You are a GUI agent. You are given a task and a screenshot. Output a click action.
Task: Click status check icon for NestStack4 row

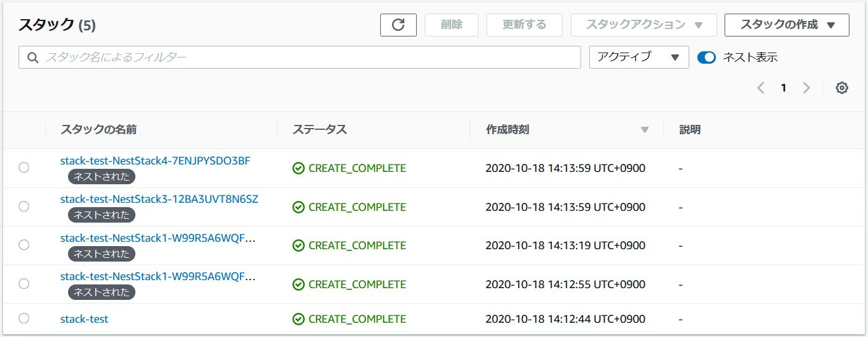click(299, 168)
